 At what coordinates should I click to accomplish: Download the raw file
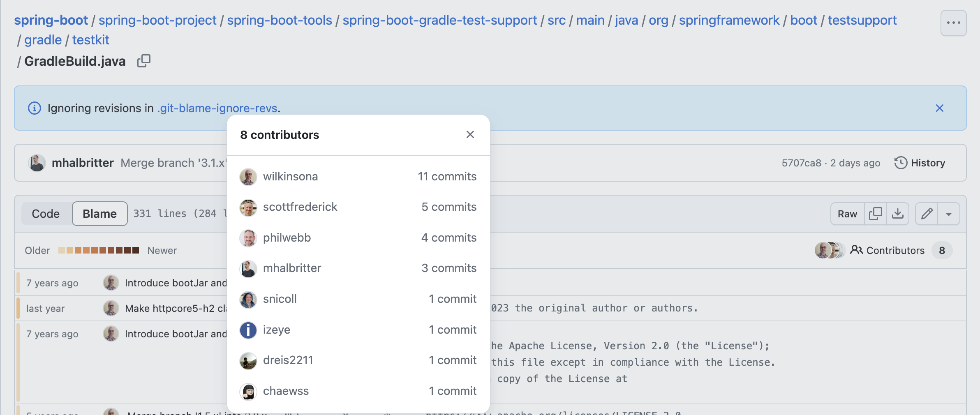[x=898, y=214]
